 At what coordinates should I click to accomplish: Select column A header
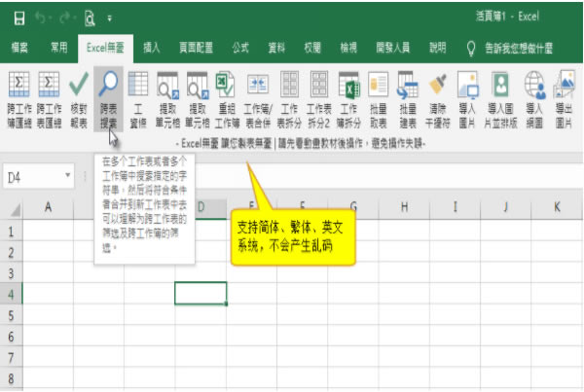click(x=48, y=206)
